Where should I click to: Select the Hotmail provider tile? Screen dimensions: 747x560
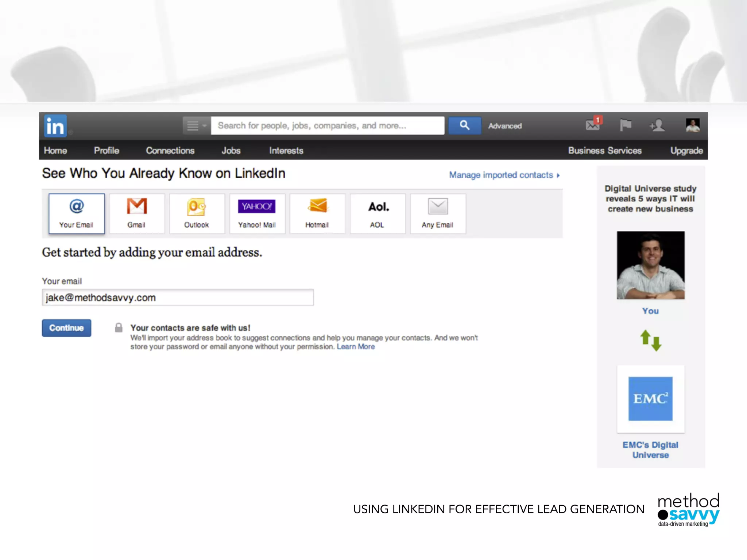[317, 214]
